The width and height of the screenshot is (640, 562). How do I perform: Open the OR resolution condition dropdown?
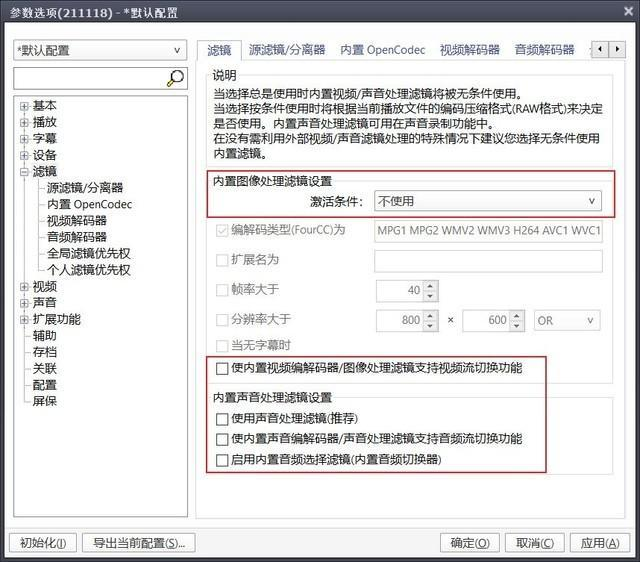tap(567, 320)
